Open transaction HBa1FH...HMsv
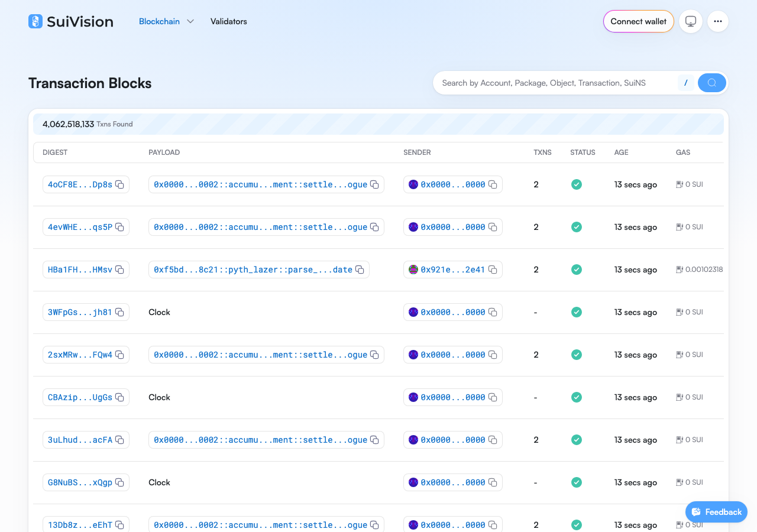 coord(80,270)
